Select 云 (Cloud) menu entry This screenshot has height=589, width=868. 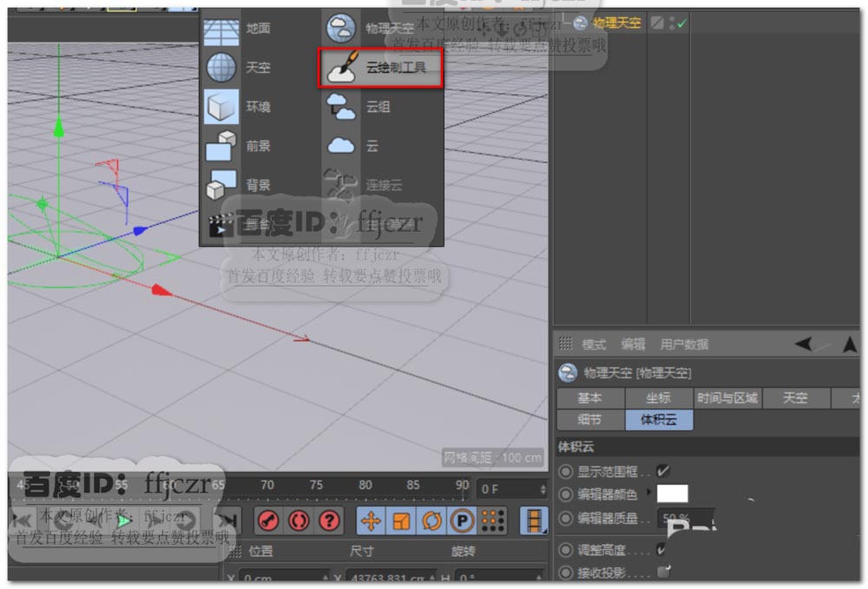[372, 146]
